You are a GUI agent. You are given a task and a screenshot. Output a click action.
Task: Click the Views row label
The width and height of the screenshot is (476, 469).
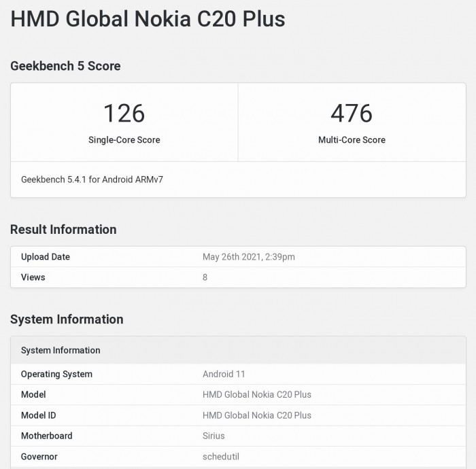(x=33, y=277)
